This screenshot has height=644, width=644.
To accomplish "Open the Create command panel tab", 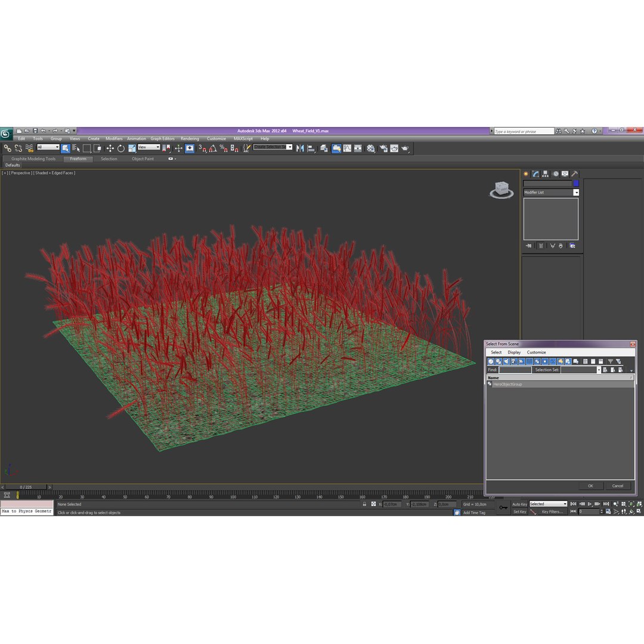I will pos(526,174).
